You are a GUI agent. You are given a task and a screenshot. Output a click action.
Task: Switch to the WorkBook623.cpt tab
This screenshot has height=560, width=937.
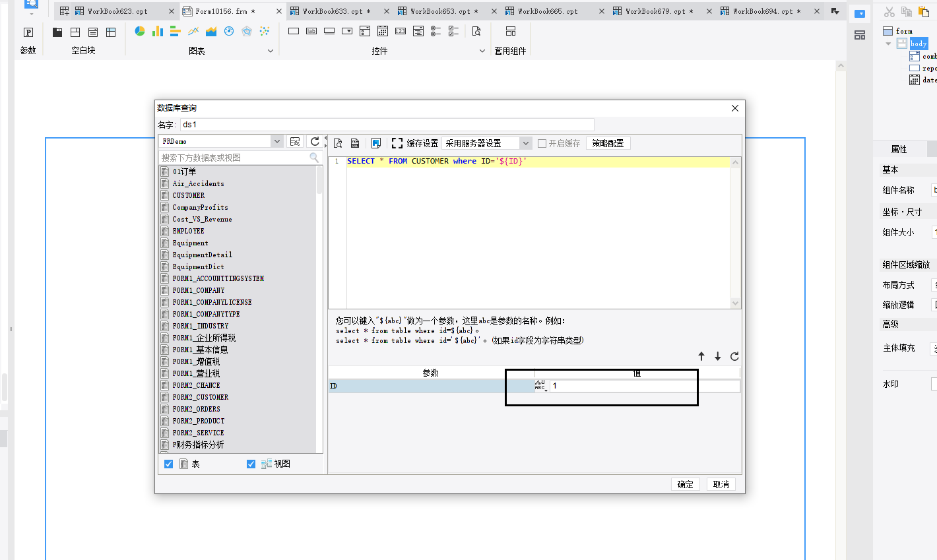click(x=117, y=11)
